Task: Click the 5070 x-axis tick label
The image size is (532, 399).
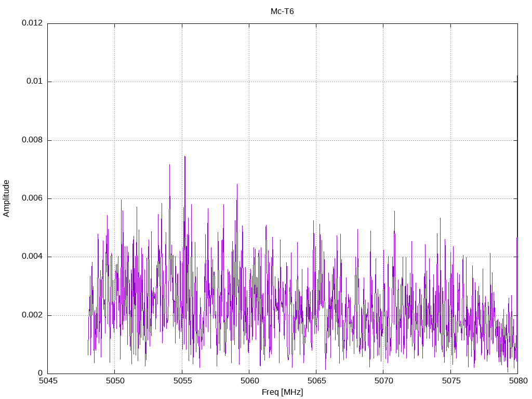Action: [384, 381]
